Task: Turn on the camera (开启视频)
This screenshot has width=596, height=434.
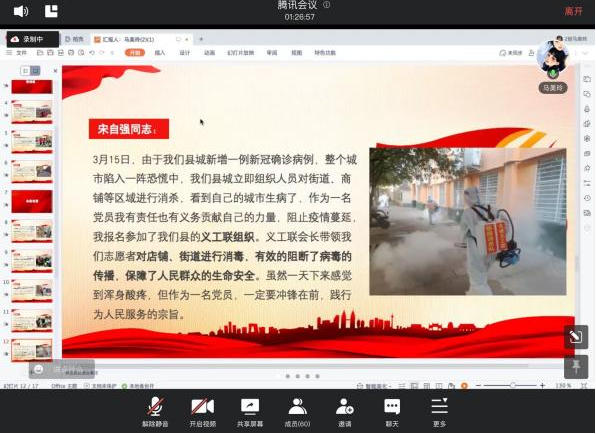Action: tap(203, 412)
